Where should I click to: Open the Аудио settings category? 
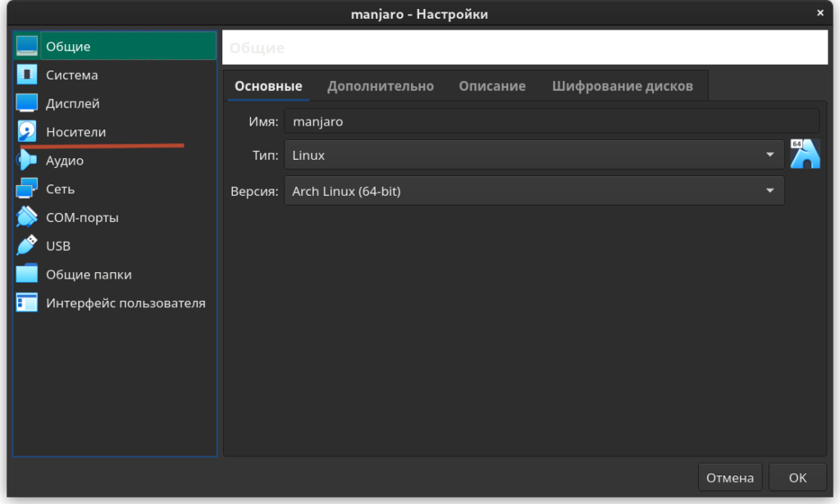(x=115, y=161)
